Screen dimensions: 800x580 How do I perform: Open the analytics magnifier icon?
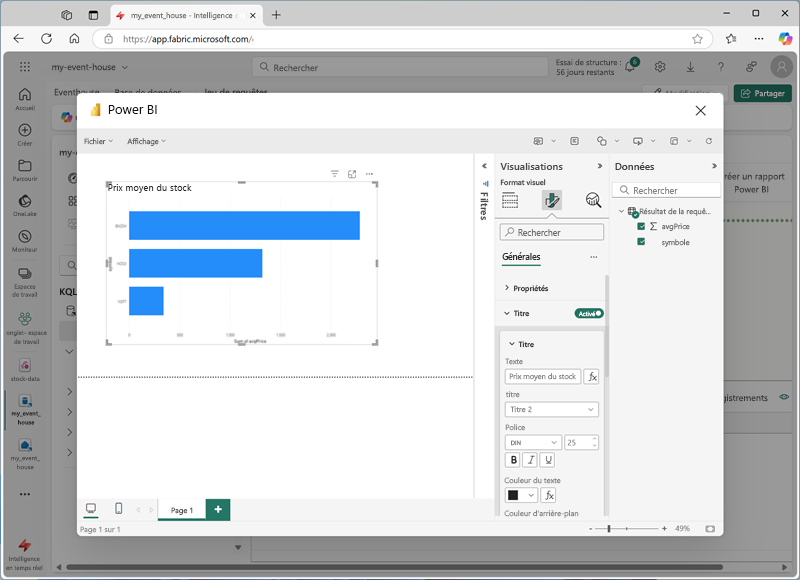pos(593,200)
